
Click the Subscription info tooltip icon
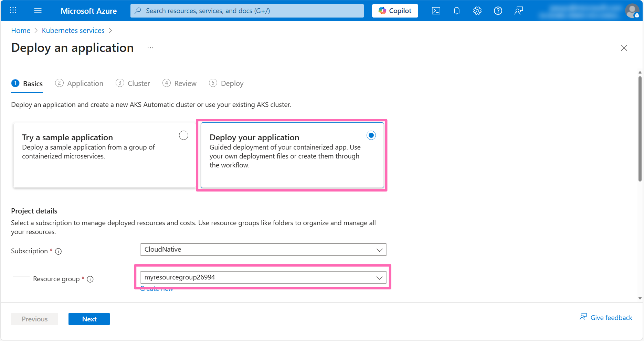[x=59, y=251]
